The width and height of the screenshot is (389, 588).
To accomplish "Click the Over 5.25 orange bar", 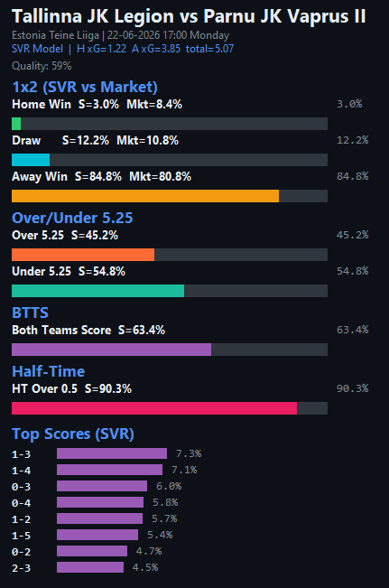I will 83,255.
